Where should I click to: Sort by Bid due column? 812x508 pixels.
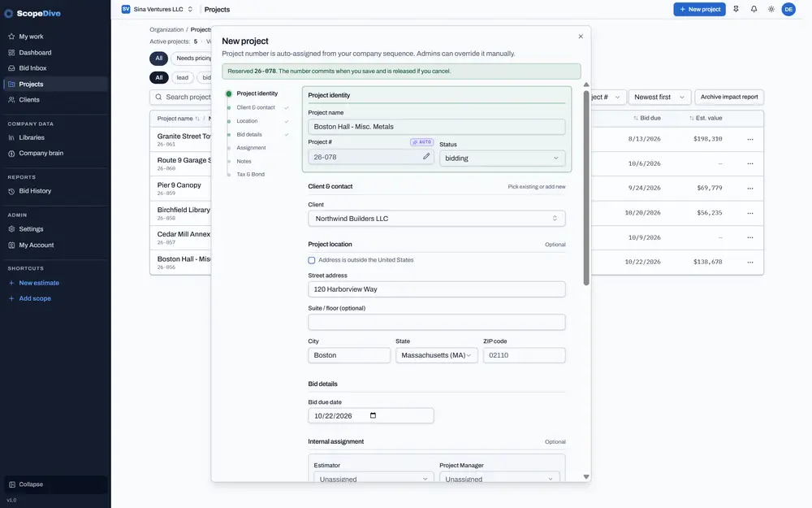coord(647,118)
